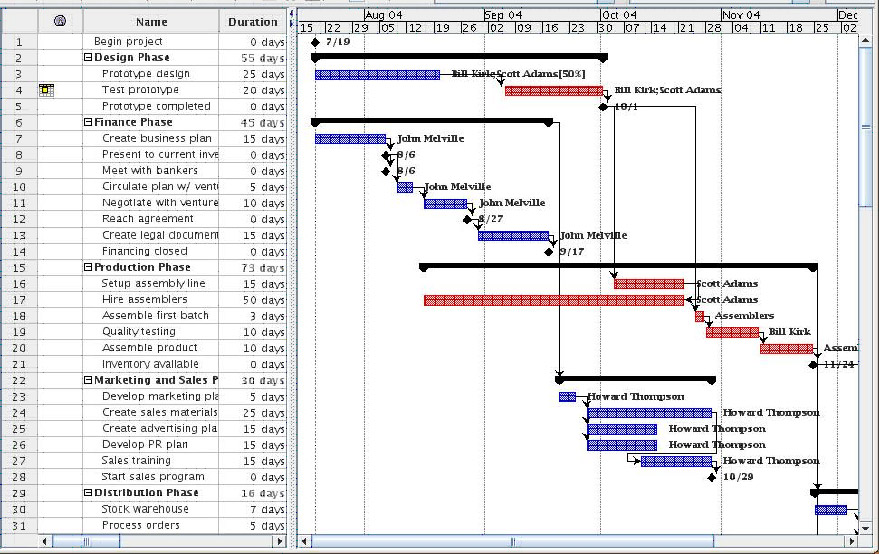Click the Name column header
Image resolution: width=879 pixels, height=554 pixels.
click(151, 22)
